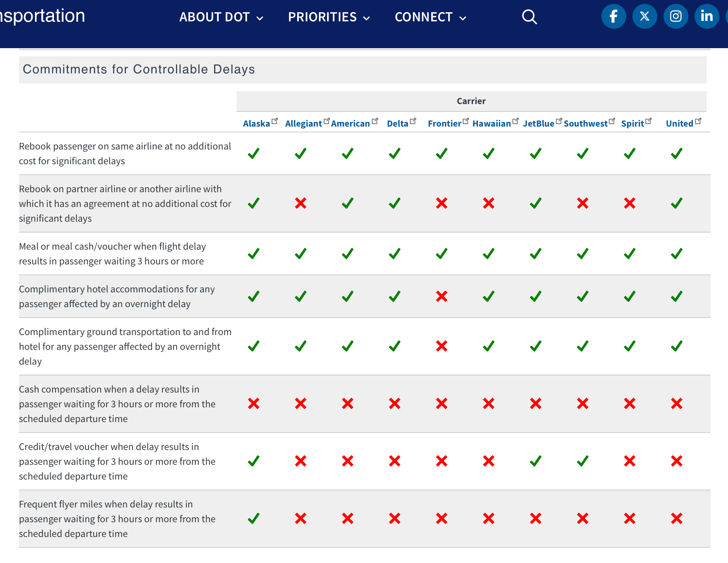Click the LinkedIn social icon
728x563 pixels.
[x=707, y=16]
